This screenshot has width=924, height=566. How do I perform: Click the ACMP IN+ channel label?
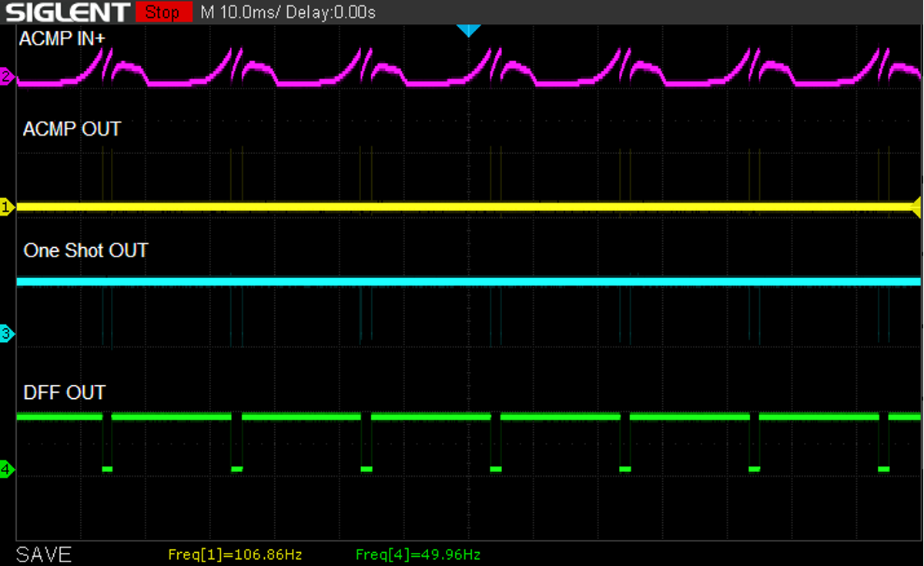click(62, 39)
